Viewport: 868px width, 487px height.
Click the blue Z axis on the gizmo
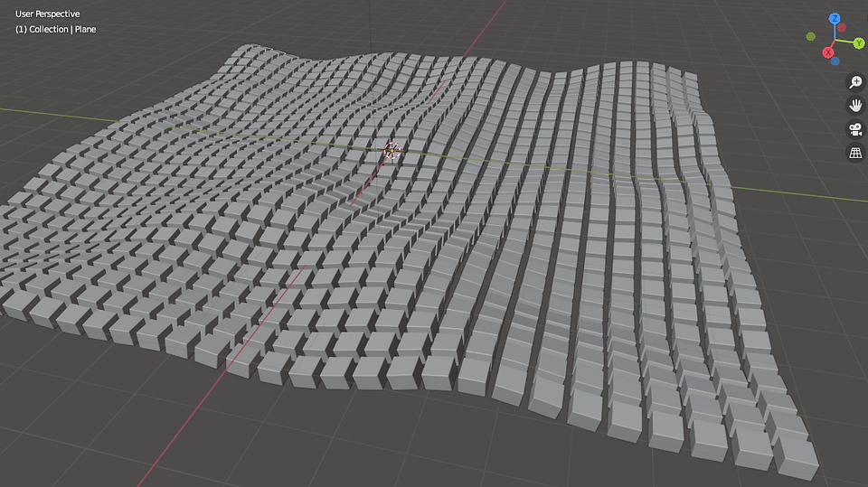pyautogui.click(x=835, y=19)
